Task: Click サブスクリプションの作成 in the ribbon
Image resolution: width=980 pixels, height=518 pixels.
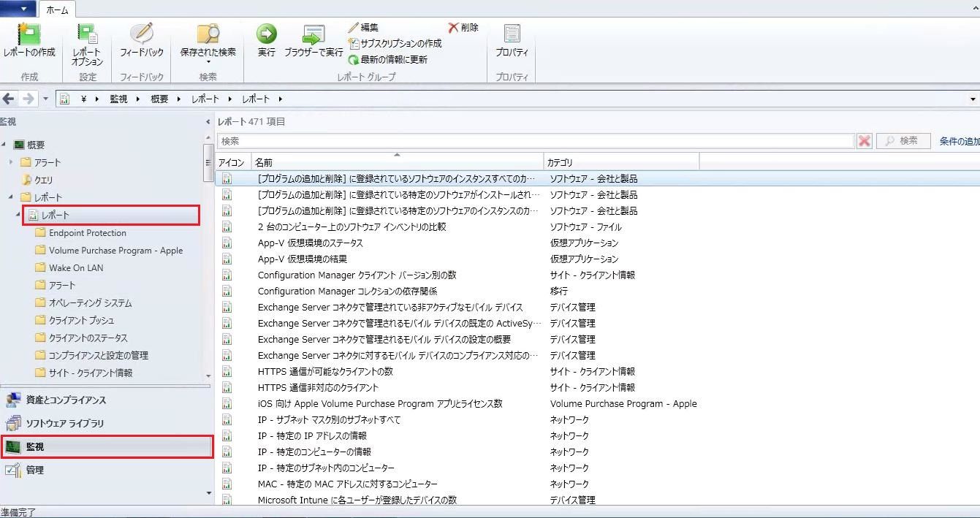Action: [395, 44]
